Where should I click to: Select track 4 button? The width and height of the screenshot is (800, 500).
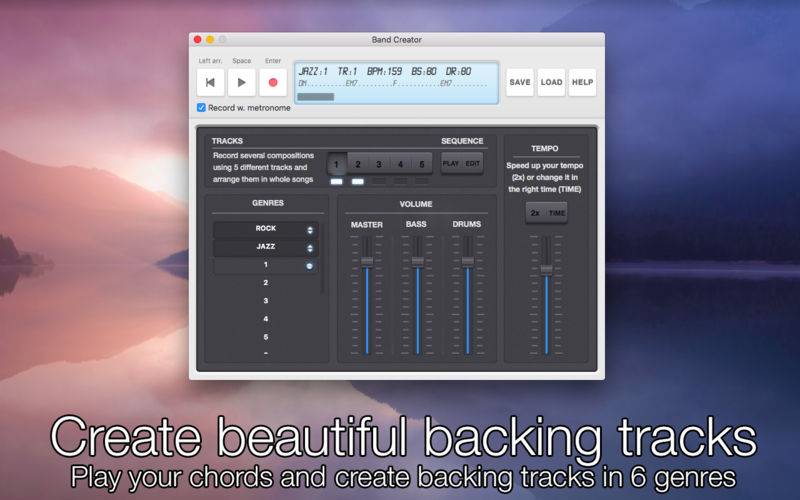401,164
